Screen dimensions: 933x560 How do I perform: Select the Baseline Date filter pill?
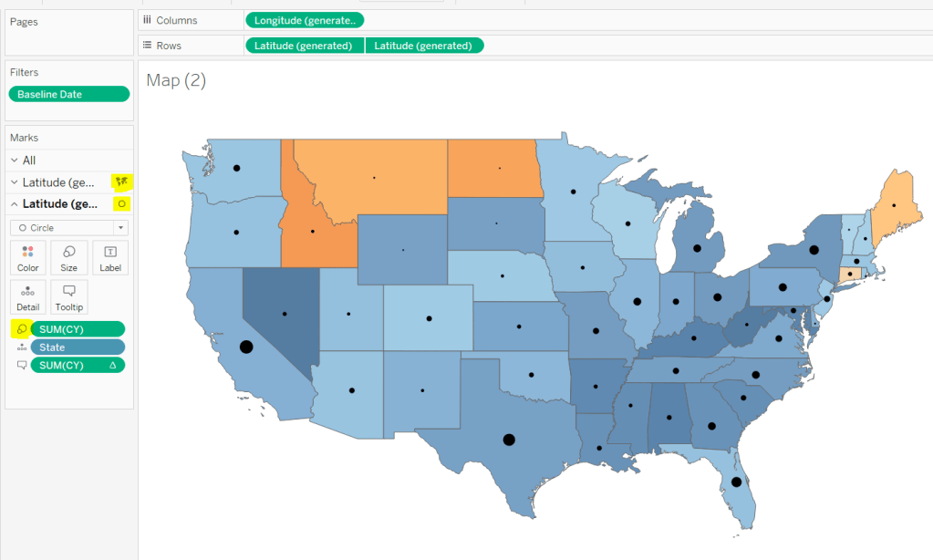click(x=69, y=94)
